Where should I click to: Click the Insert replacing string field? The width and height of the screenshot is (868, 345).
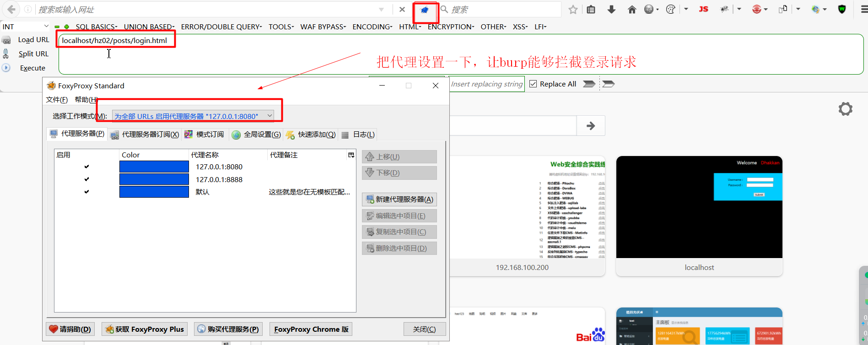click(486, 84)
